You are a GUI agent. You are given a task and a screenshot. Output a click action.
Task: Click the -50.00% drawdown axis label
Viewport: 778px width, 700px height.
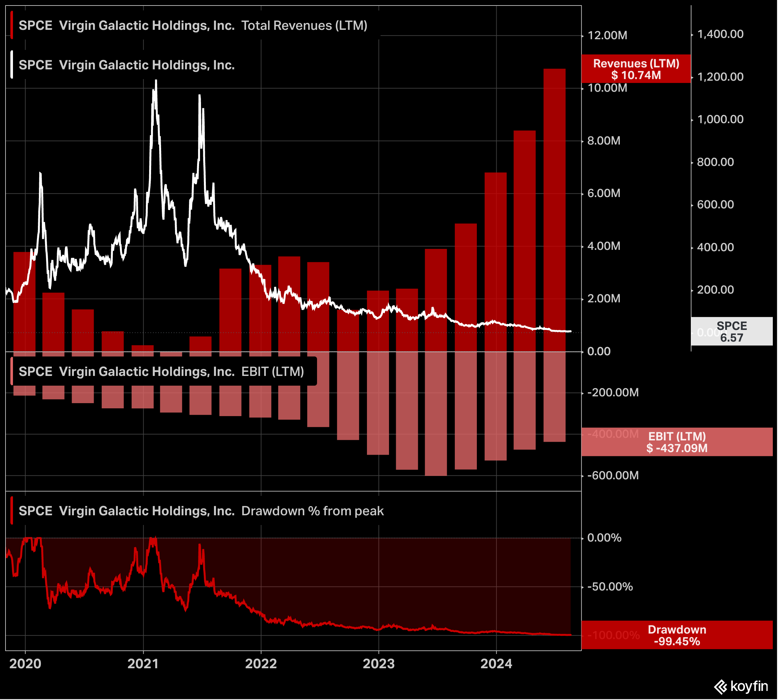[610, 587]
